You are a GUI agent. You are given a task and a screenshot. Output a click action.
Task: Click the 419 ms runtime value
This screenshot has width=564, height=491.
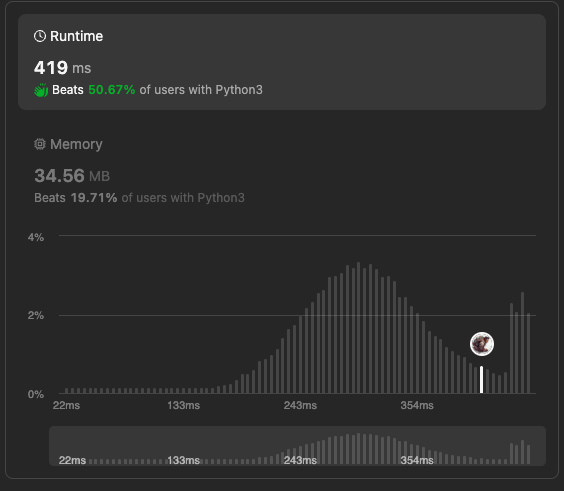(63, 68)
